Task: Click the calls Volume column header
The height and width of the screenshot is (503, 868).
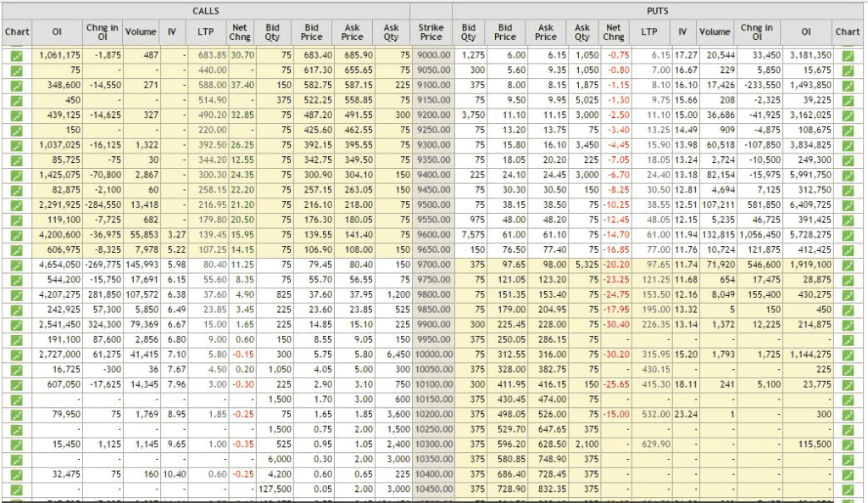Action: point(140,31)
